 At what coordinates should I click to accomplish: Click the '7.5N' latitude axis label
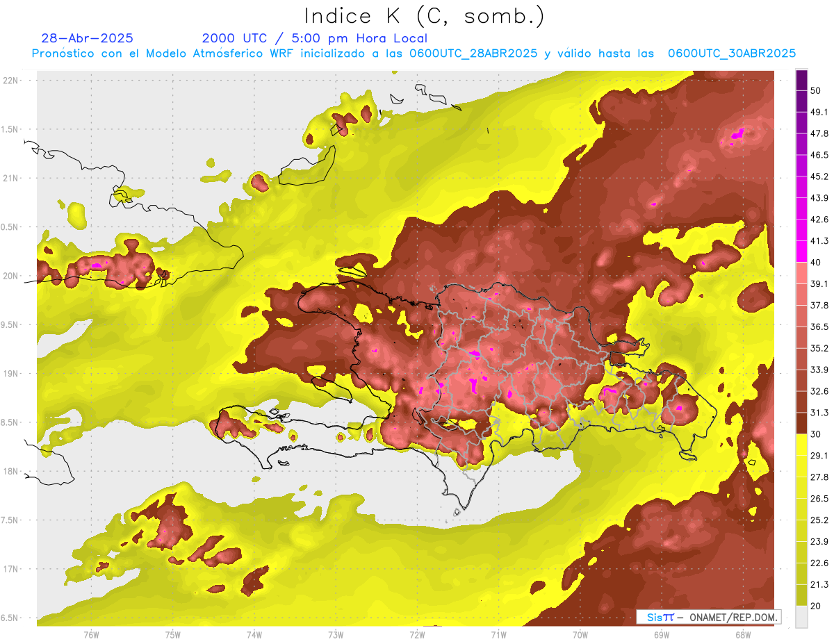click(x=10, y=520)
